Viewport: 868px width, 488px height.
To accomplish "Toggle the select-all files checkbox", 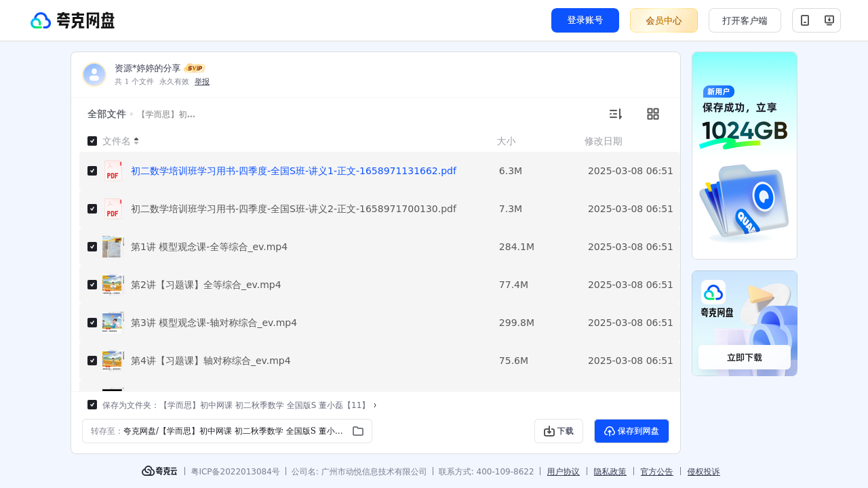I will (92, 141).
